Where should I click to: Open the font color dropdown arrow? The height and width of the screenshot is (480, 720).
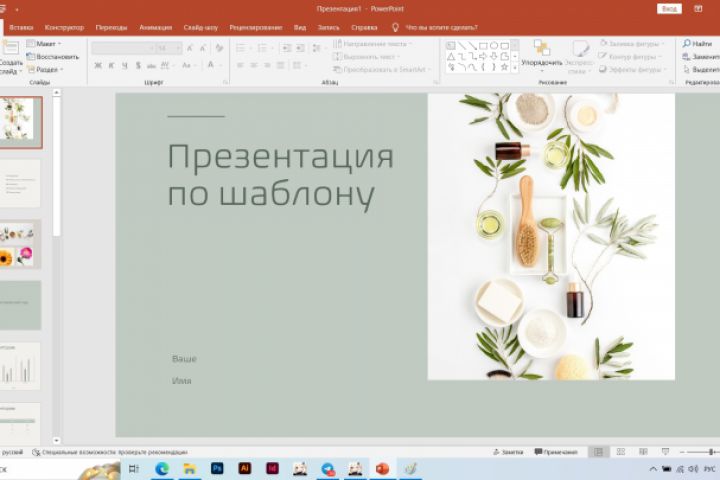click(219, 66)
